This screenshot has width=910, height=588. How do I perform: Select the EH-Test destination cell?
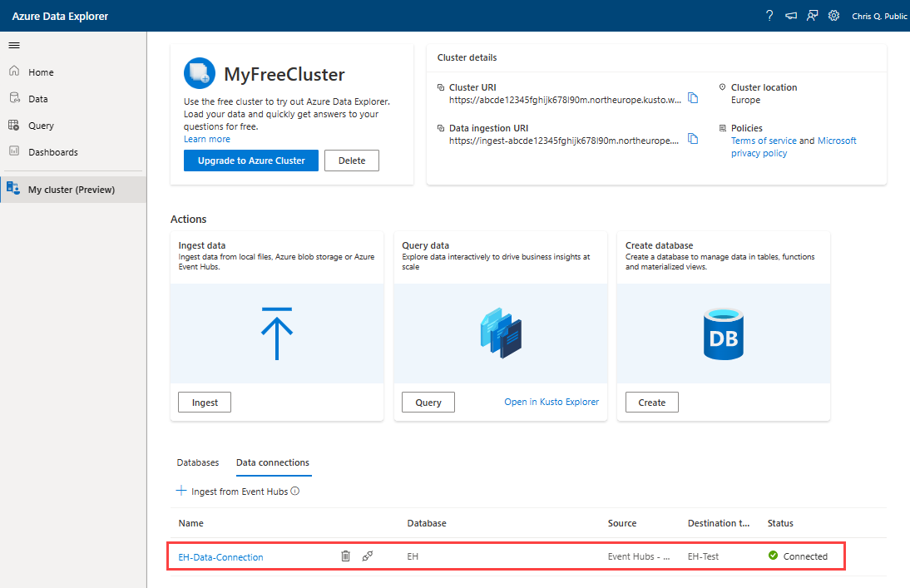[x=703, y=556]
